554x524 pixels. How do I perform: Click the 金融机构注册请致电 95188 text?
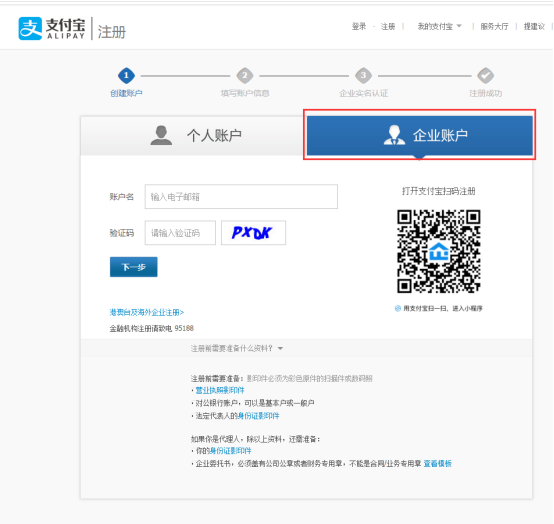[x=152, y=328]
